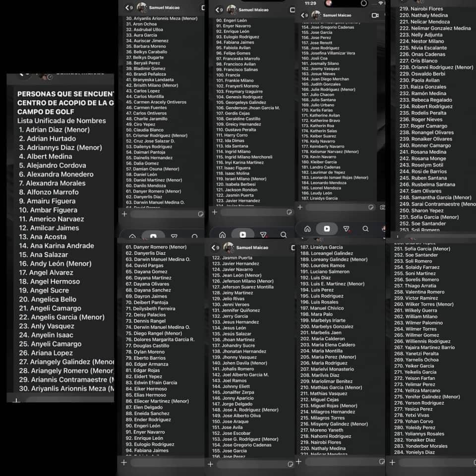Tap plus icon in the 187–220 names bottom screenshot
Viewport: 476px width, 476px height.
(298, 462)
